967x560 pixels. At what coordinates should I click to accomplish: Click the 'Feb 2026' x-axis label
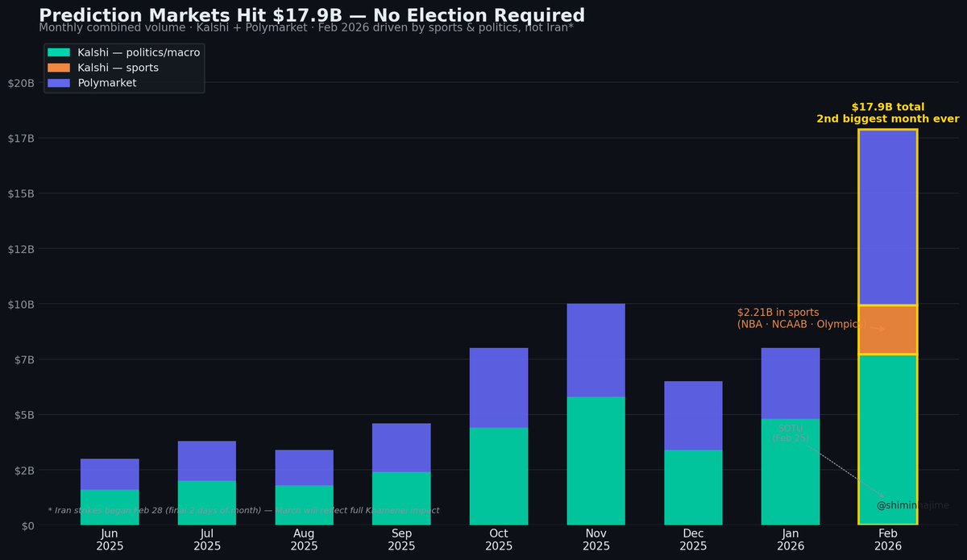coord(888,540)
